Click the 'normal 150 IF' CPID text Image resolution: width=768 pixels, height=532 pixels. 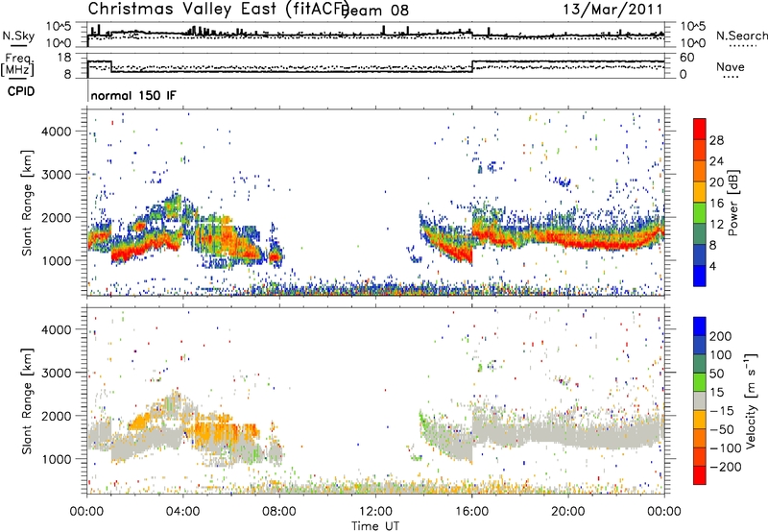pyautogui.click(x=133, y=95)
